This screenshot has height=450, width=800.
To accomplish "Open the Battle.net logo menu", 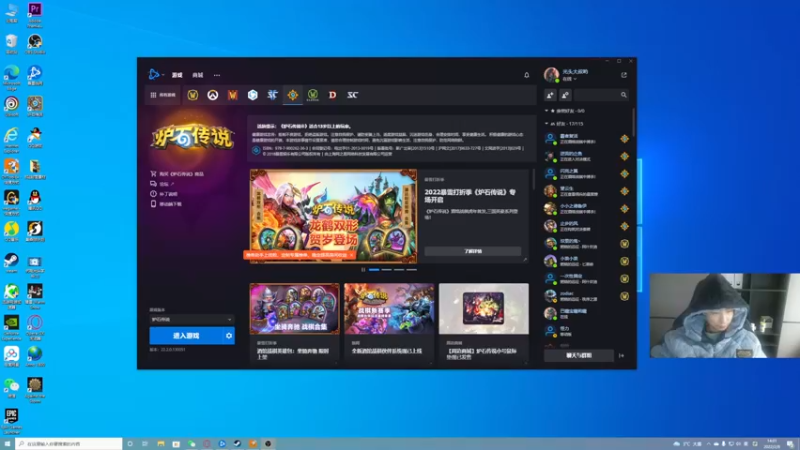I will click(x=155, y=74).
